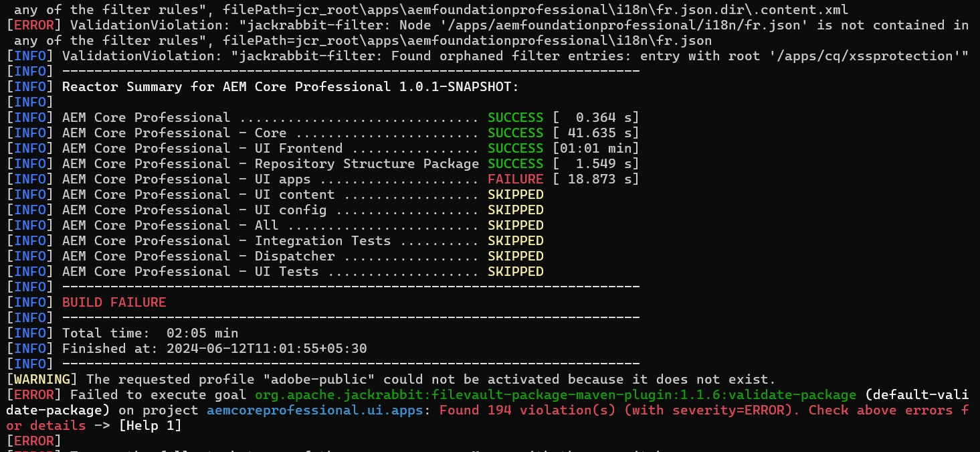This screenshot has width=980, height=452.
Task: Click the SKIPPED status for UI Tests
Action: 515,272
